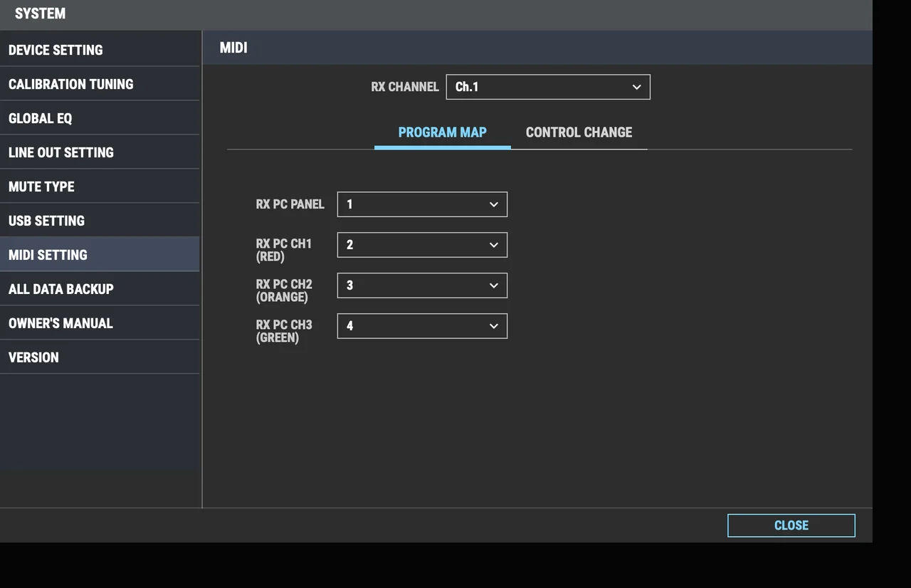The image size is (911, 588).
Task: Go to CALIBRATION TUNING section
Action: coord(100,84)
